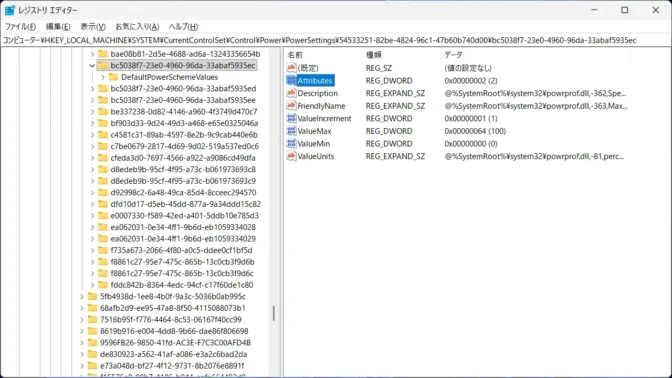Screen dimensions: 672x378
Task: Open the ヘルプ(H) menu
Action: point(183,27)
